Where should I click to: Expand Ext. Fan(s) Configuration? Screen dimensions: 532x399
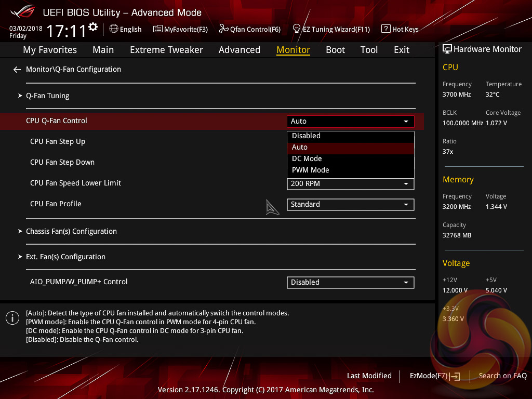tap(65, 257)
